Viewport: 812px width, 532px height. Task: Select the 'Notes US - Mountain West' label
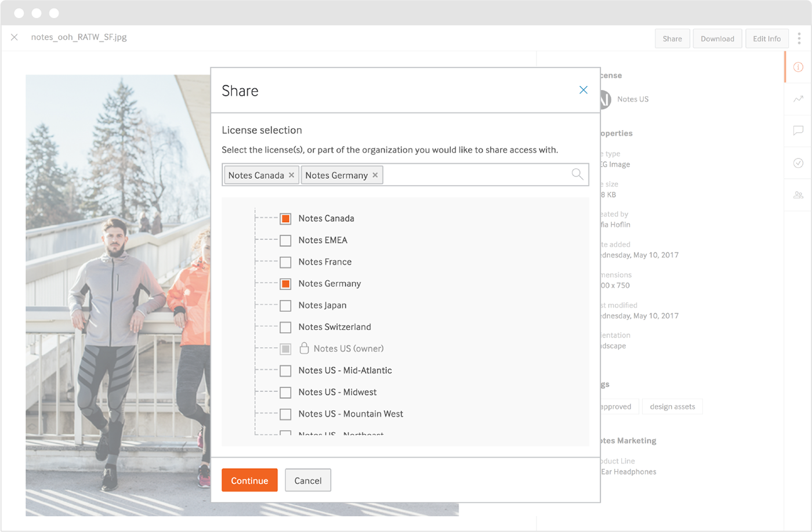click(x=351, y=414)
